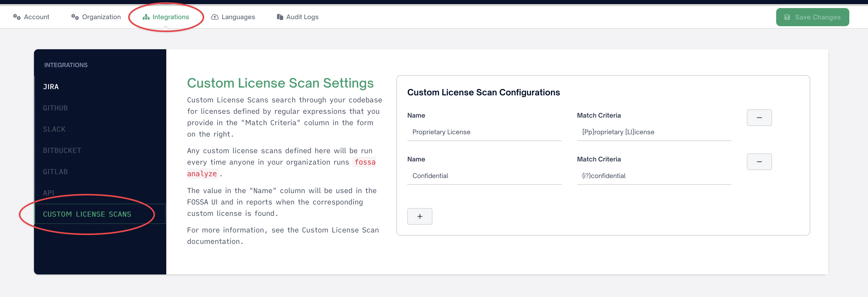Open the Account tab
Image resolution: width=868 pixels, height=297 pixels.
pos(31,17)
